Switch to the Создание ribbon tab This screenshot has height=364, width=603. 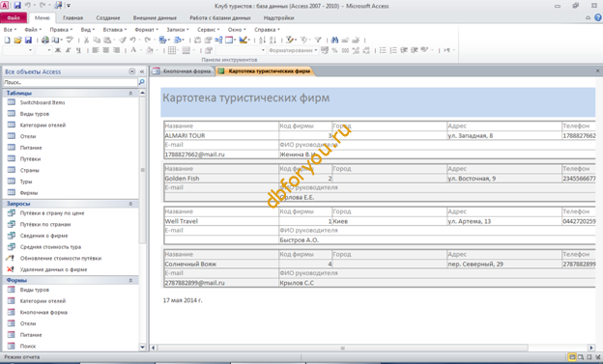(108, 18)
